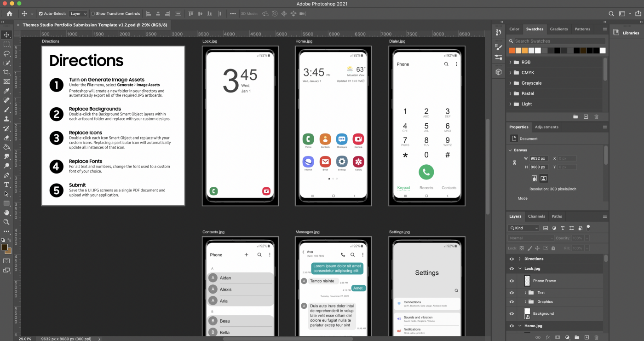Switch to the Patterns tab
The height and width of the screenshot is (341, 644).
(x=582, y=29)
